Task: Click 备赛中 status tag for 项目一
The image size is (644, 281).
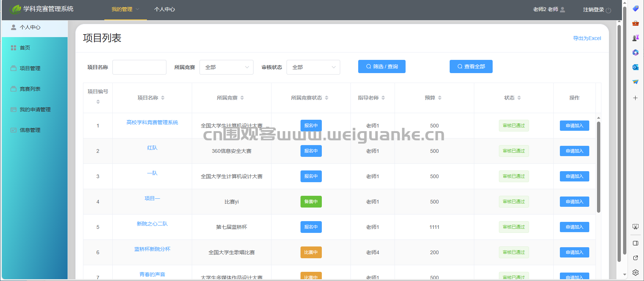Action: pyautogui.click(x=311, y=202)
